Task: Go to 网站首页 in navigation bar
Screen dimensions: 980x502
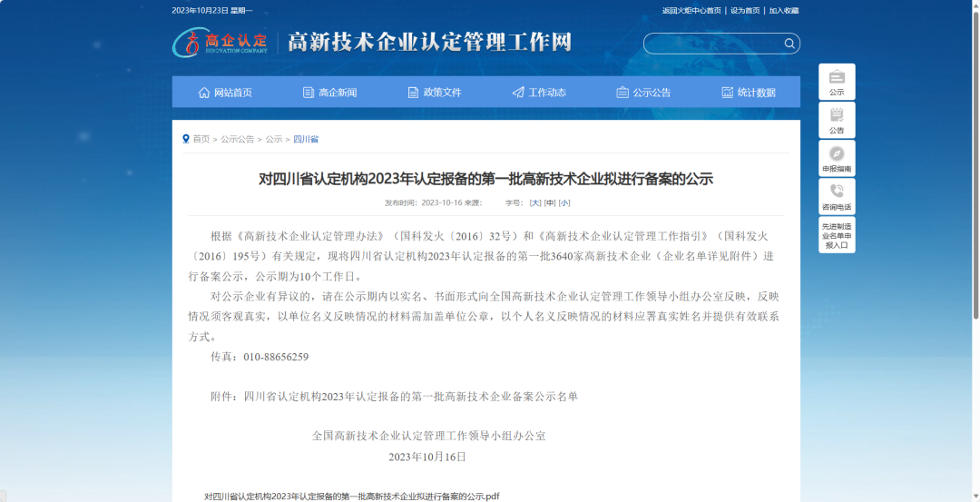Action: click(x=225, y=93)
